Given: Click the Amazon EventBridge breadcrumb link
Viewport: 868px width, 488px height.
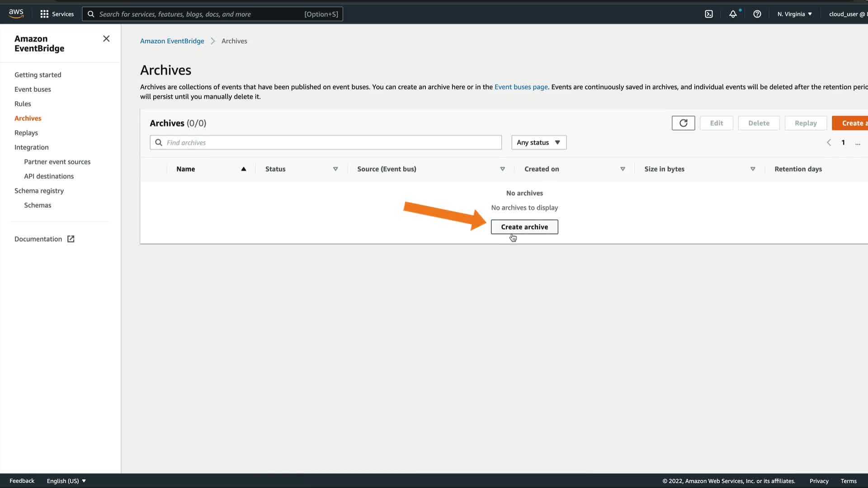Looking at the screenshot, I should click(x=172, y=41).
